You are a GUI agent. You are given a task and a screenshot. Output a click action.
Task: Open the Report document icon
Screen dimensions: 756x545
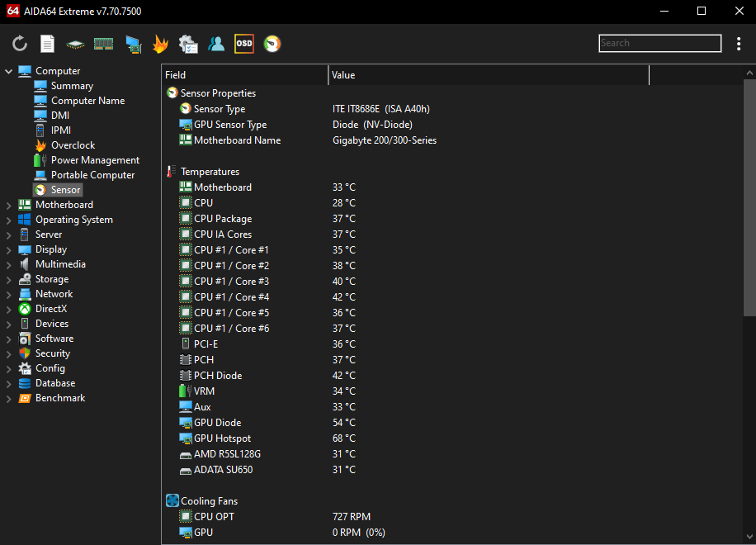coord(48,44)
